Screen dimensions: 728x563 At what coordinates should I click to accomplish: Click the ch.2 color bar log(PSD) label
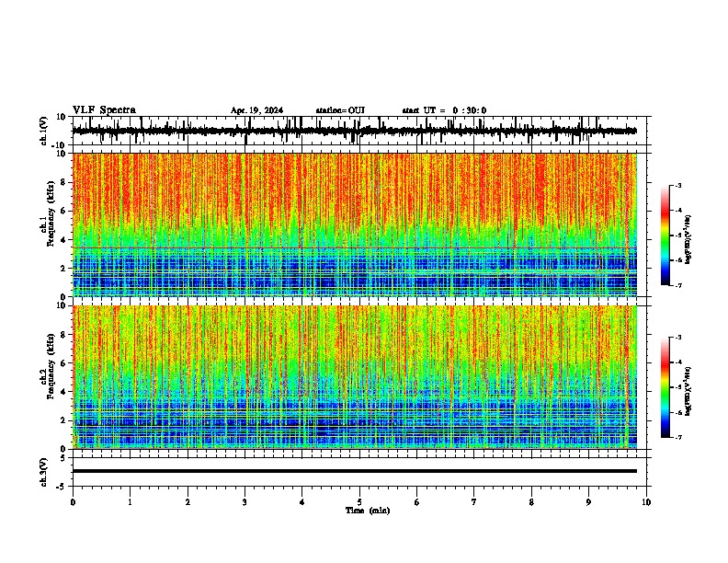(688, 391)
